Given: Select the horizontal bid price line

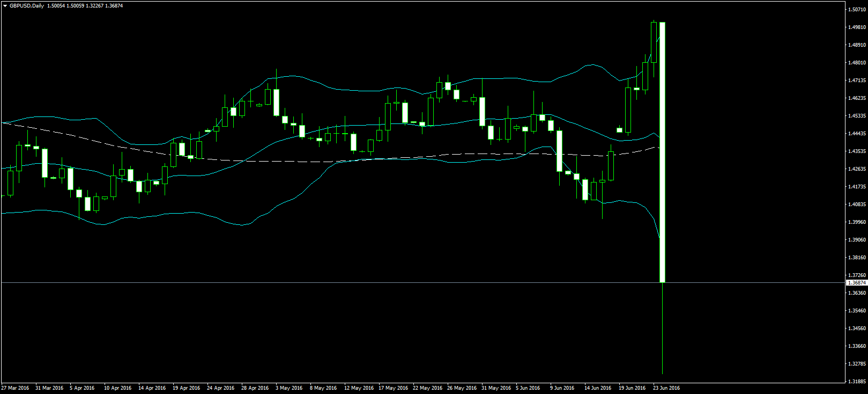Looking at the screenshot, I should (375, 282).
